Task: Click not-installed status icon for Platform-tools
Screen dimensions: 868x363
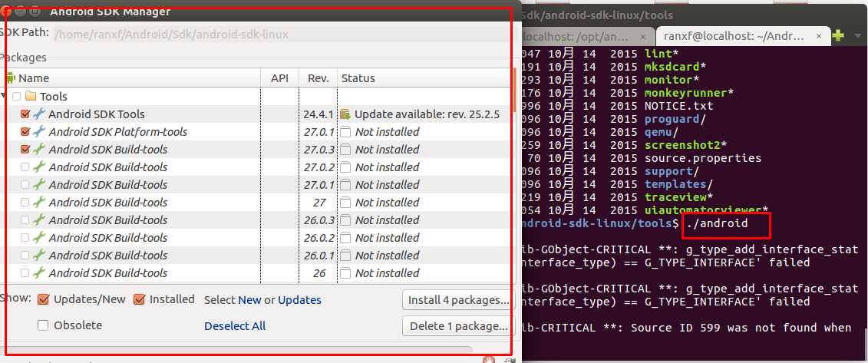Action: pyautogui.click(x=346, y=132)
